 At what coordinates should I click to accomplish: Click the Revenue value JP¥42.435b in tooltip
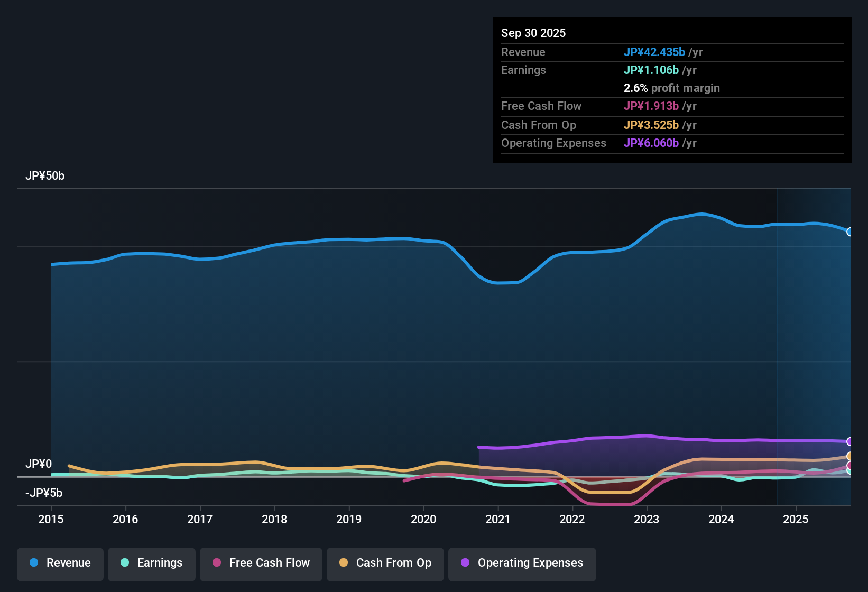tap(654, 52)
